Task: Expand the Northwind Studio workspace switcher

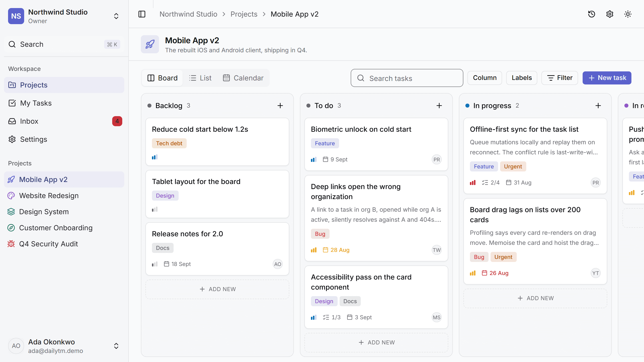Action: pyautogui.click(x=64, y=16)
